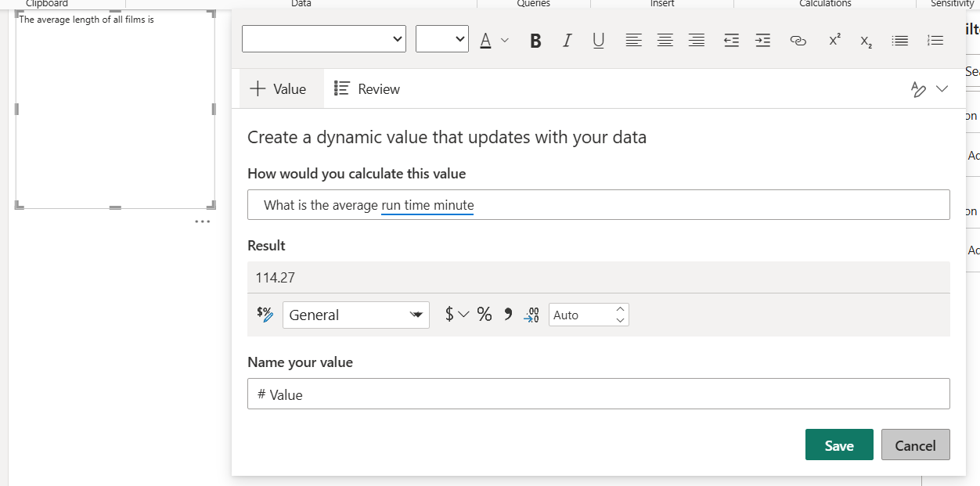Align text to the left

(x=634, y=41)
